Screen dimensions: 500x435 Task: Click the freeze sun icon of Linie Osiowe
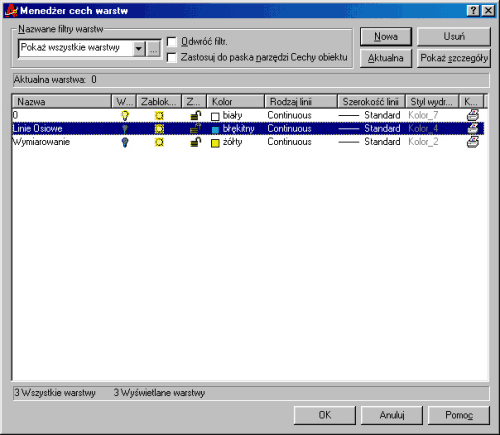159,129
